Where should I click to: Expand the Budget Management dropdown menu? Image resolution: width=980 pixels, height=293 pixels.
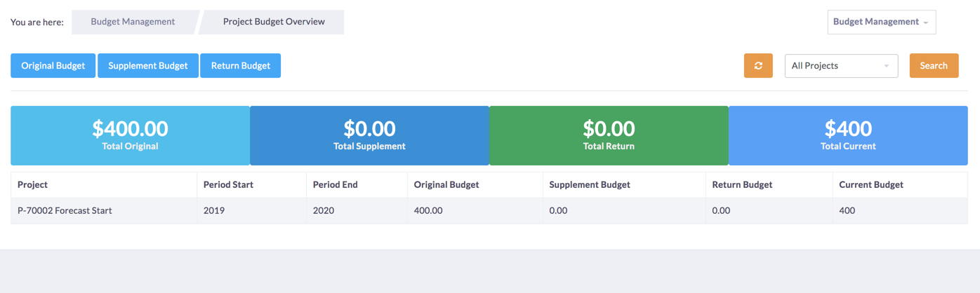coord(881,22)
